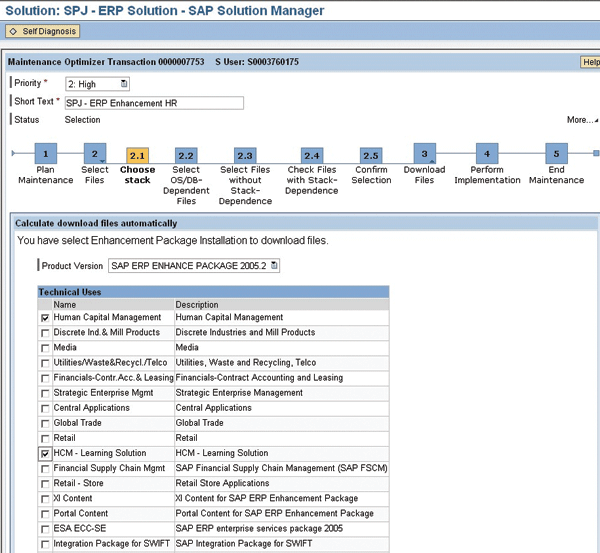
Task: Click the 'Download Files' step label
Action: [424, 175]
